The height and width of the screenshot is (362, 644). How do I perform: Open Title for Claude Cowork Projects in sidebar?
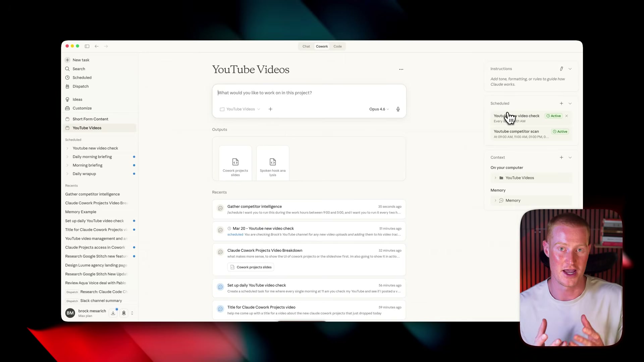(96, 230)
